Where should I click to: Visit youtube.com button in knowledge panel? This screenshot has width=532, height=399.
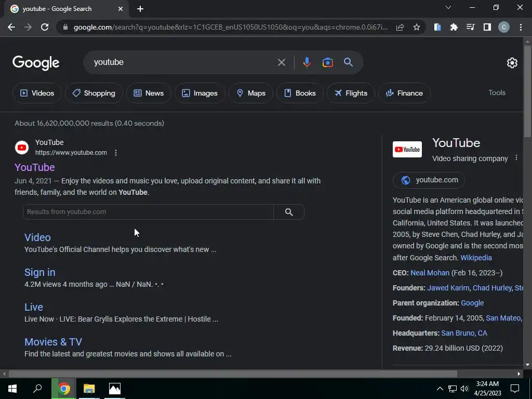click(429, 180)
